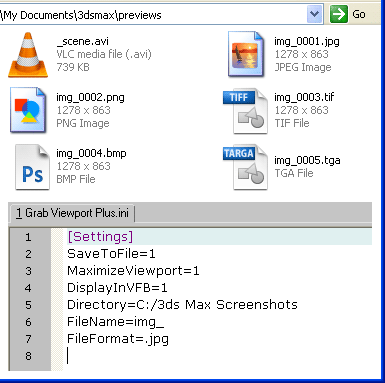385x383 pixels.
Task: Click the Directory=C:/3ds Max Screenshots line
Action: coord(182,305)
